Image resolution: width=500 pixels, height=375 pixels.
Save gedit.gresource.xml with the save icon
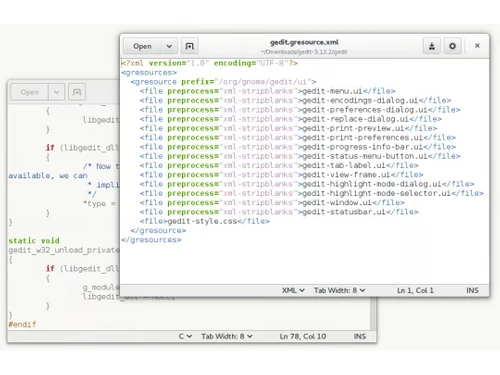point(432,46)
